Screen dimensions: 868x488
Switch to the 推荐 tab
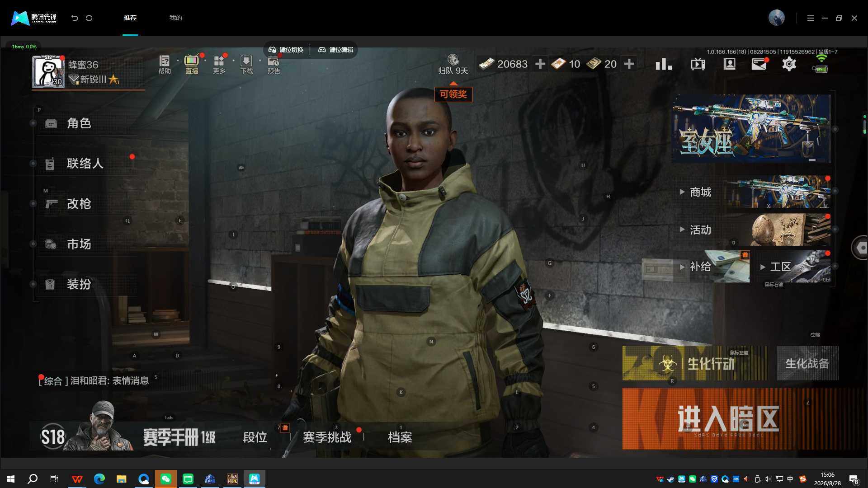[x=130, y=18]
